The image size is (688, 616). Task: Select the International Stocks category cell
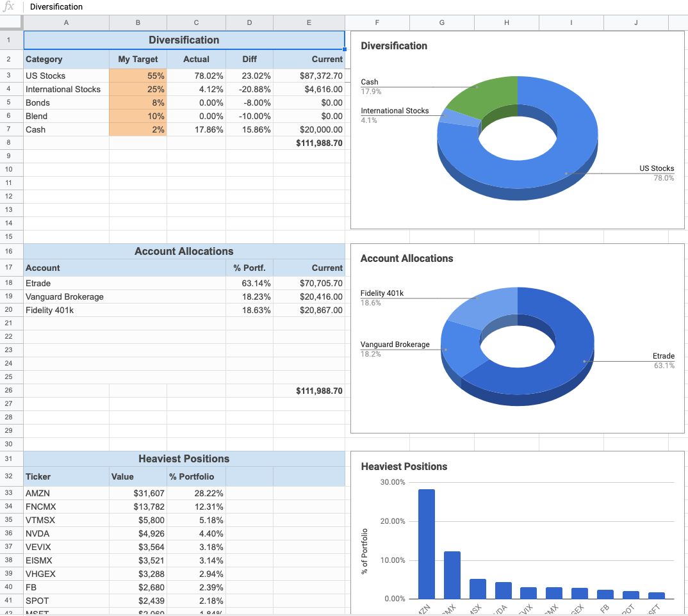(66, 89)
